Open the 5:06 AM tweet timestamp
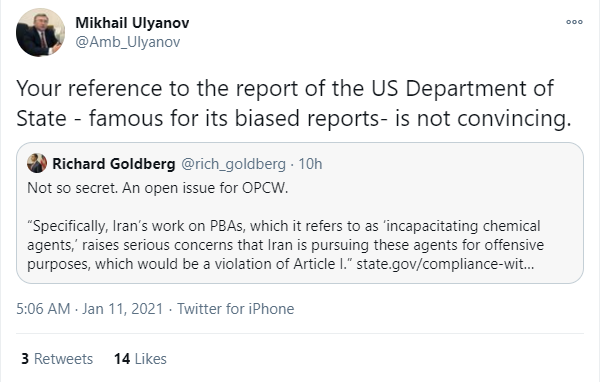 point(43,309)
